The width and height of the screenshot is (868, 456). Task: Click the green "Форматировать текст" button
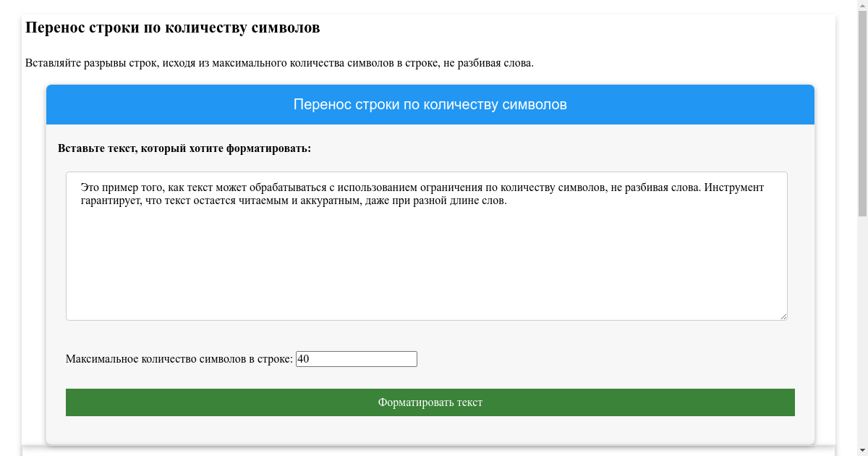tap(430, 402)
